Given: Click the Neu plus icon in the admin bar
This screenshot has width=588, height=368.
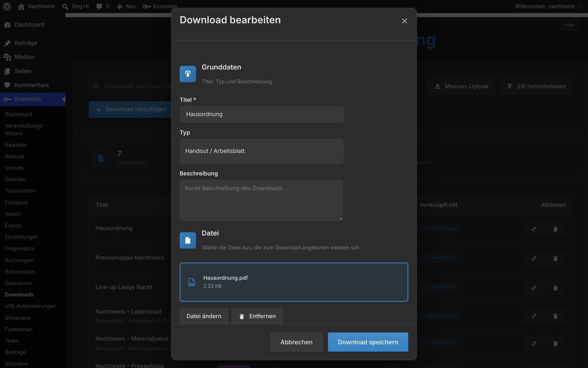Looking at the screenshot, I should (x=119, y=7).
